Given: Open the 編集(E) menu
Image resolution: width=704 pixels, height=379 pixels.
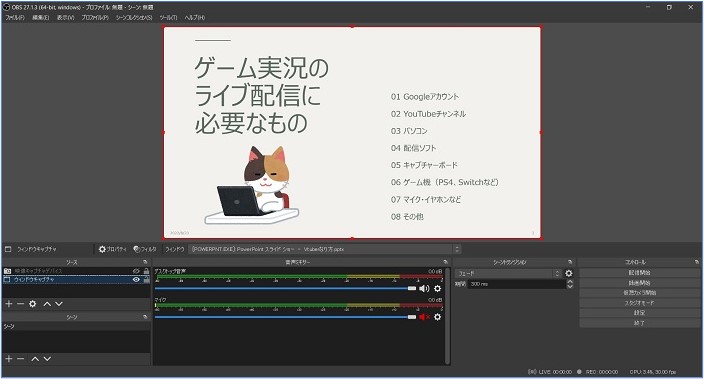Looking at the screenshot, I should tap(40, 18).
